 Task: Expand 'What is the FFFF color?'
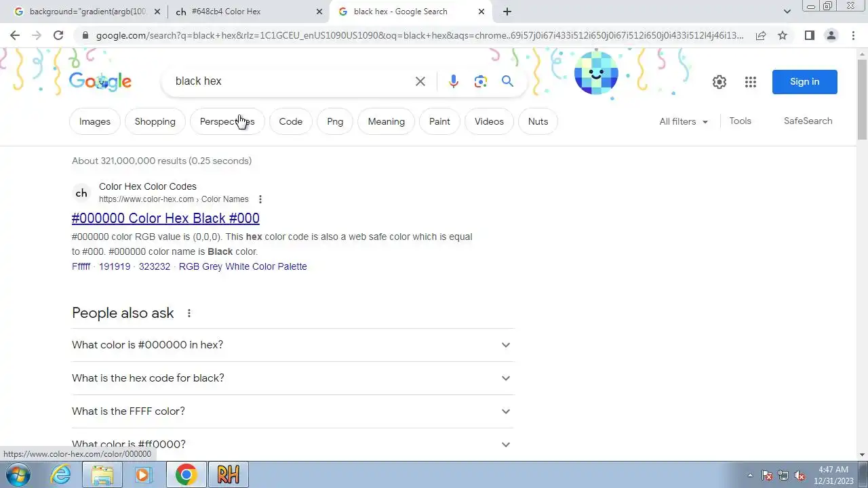tap(293, 411)
